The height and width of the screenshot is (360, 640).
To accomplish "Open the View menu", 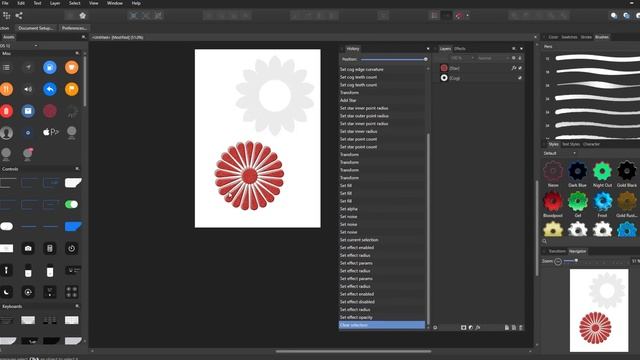I will 93,3.
